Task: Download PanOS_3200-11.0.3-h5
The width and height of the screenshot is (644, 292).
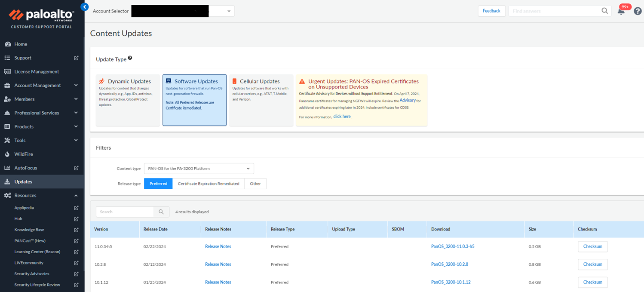Action: pos(453,246)
